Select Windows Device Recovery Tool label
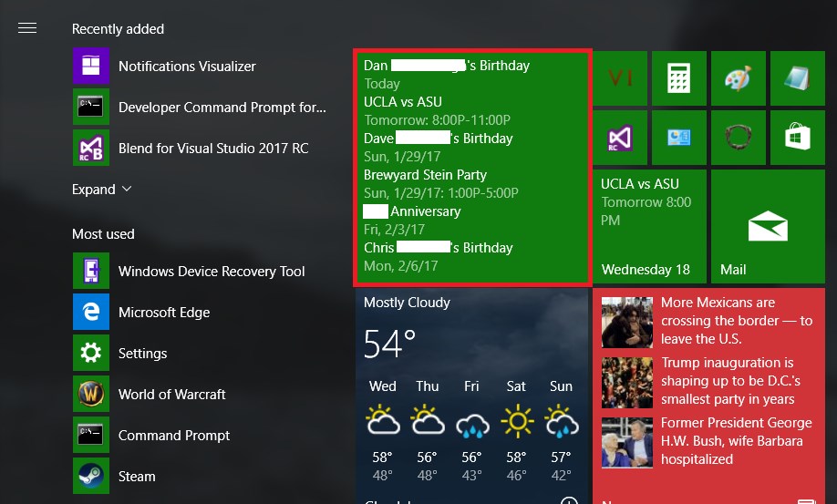This screenshot has height=504, width=837. point(212,272)
